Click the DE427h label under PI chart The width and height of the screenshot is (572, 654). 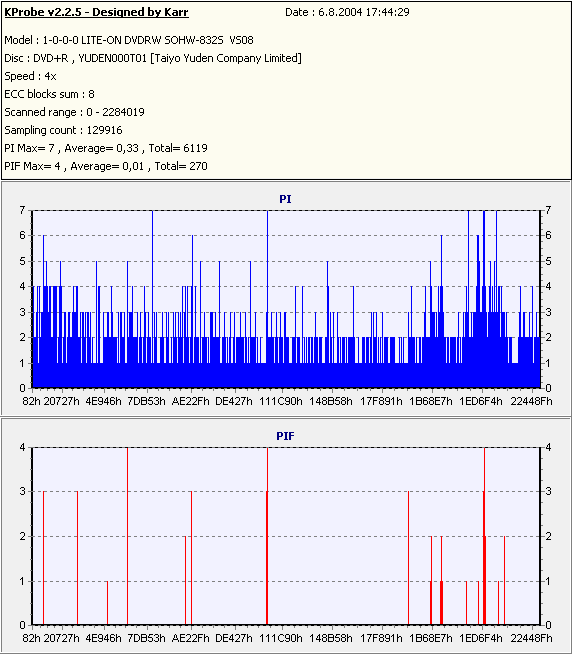(x=234, y=401)
